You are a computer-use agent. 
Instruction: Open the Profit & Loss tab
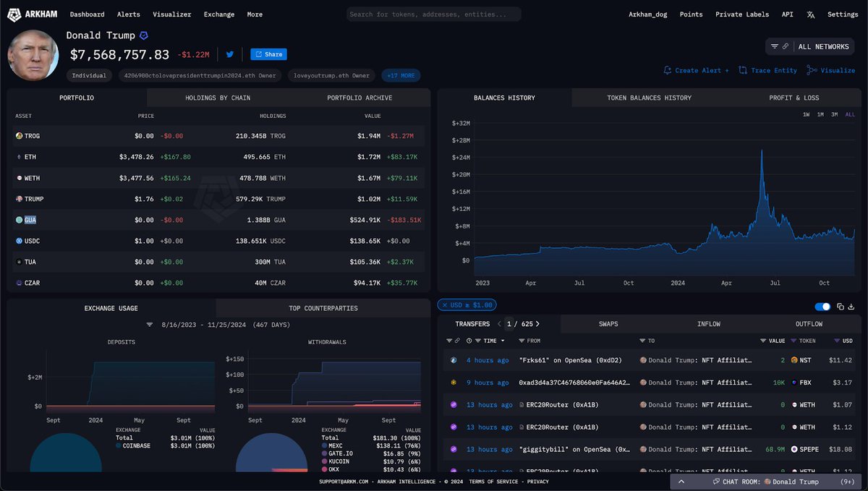pos(794,98)
